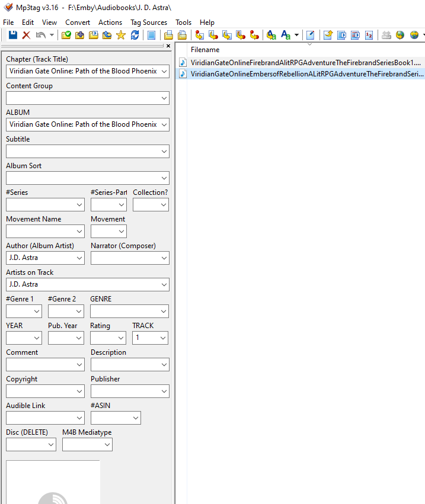
Task: Click the Copy tag icon
Action: (x=168, y=35)
